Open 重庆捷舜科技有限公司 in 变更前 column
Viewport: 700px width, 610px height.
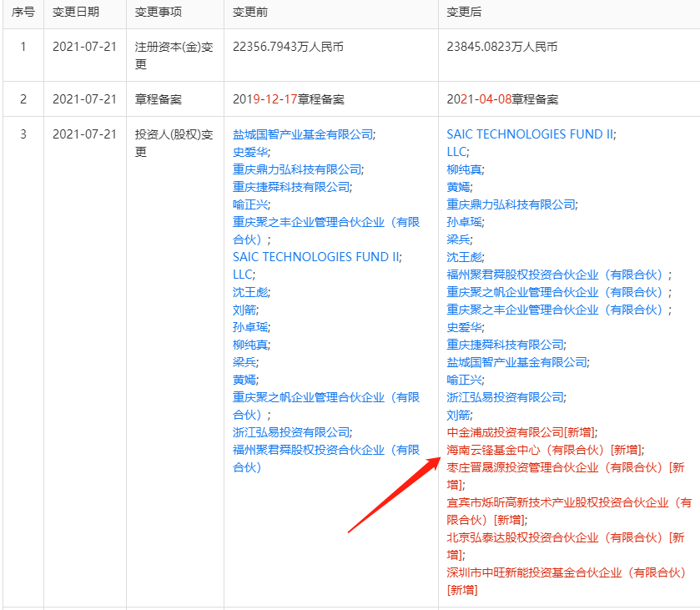[x=291, y=187]
